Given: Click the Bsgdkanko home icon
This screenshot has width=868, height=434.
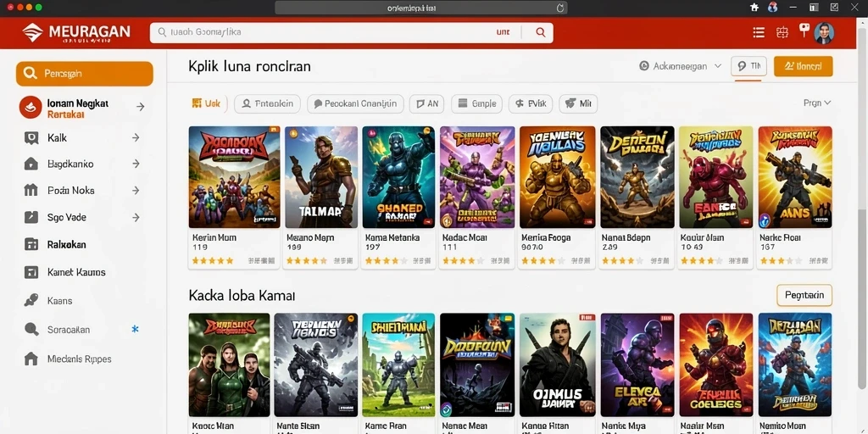Looking at the screenshot, I should 31,164.
